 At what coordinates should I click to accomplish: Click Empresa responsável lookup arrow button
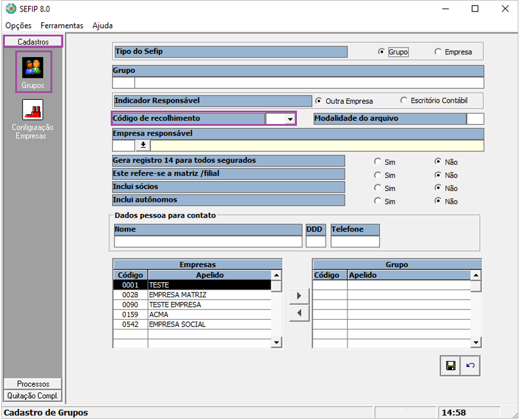point(143,145)
